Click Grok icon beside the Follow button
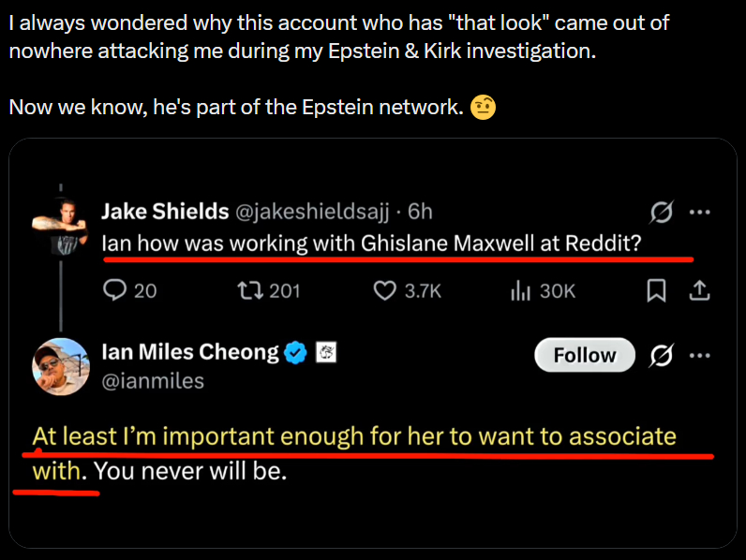The height and width of the screenshot is (560, 746). [661, 355]
